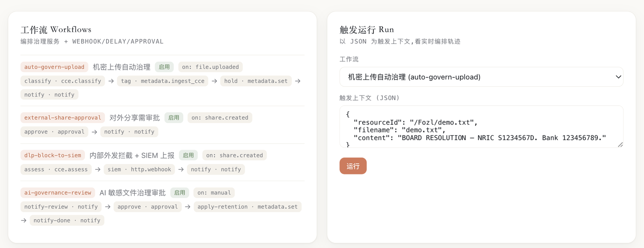
Task: Click 启用 badge on external-share-approval row
Action: coord(173,118)
